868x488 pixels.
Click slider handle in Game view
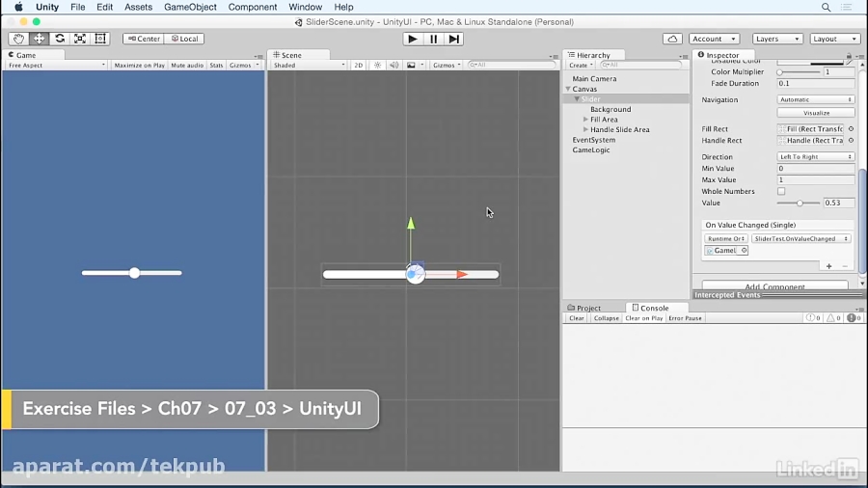[x=134, y=273]
